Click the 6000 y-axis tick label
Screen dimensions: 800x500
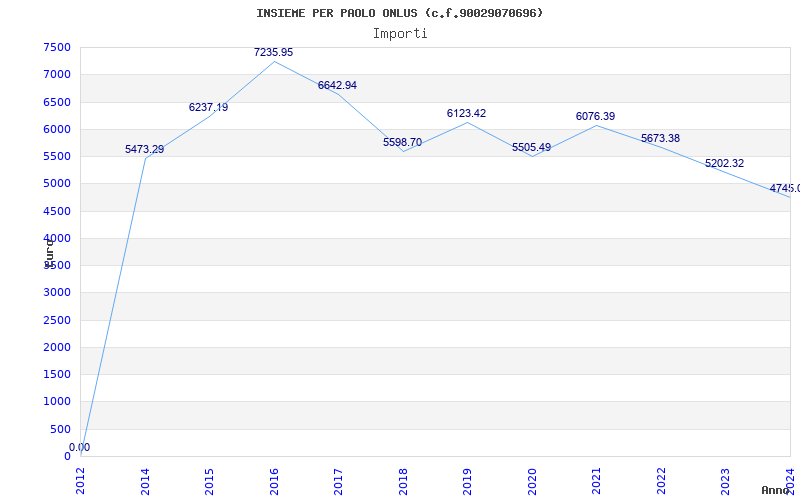(x=57, y=129)
